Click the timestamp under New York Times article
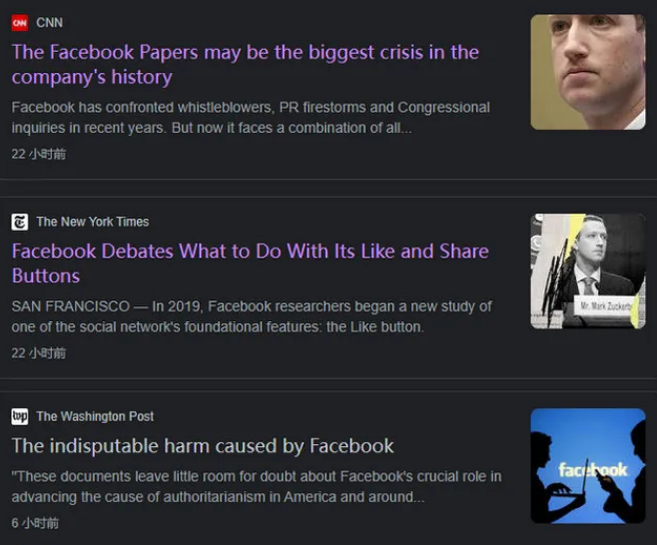This screenshot has width=657, height=545. coord(39,353)
